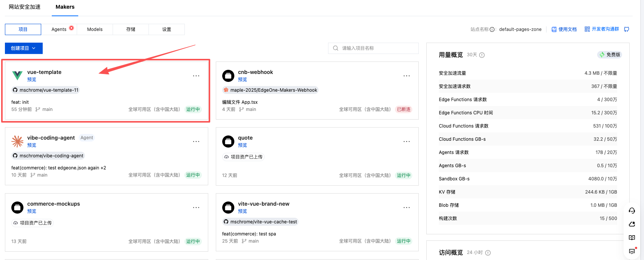Image resolution: width=644 pixels, height=260 pixels.
Task: Click the 运行中 status badge on vue-template
Action: tap(193, 109)
